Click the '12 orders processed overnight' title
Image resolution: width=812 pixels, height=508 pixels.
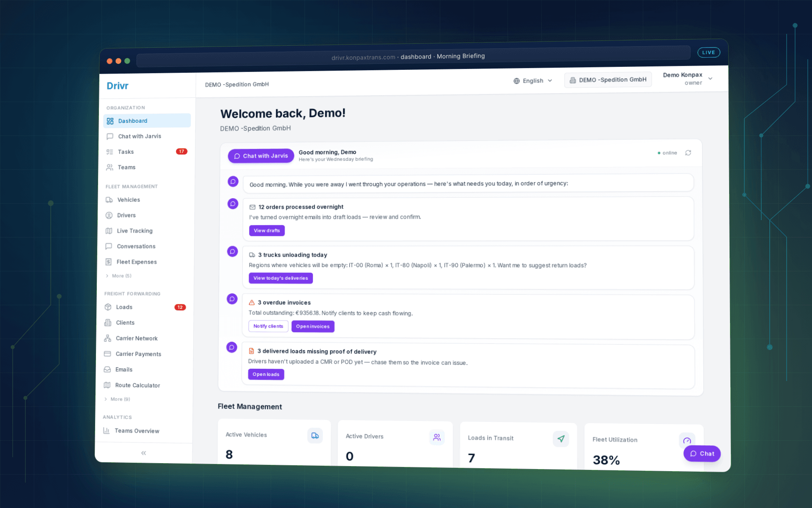(x=301, y=207)
